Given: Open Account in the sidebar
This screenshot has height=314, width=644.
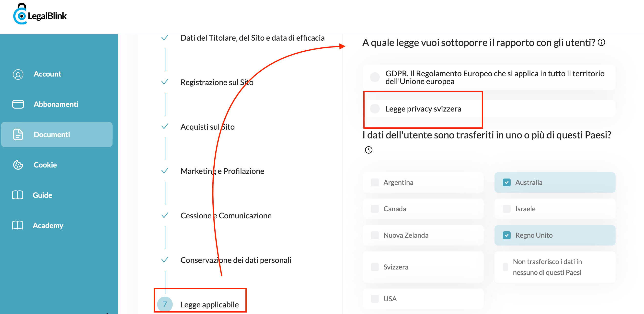Looking at the screenshot, I should click(x=47, y=74).
